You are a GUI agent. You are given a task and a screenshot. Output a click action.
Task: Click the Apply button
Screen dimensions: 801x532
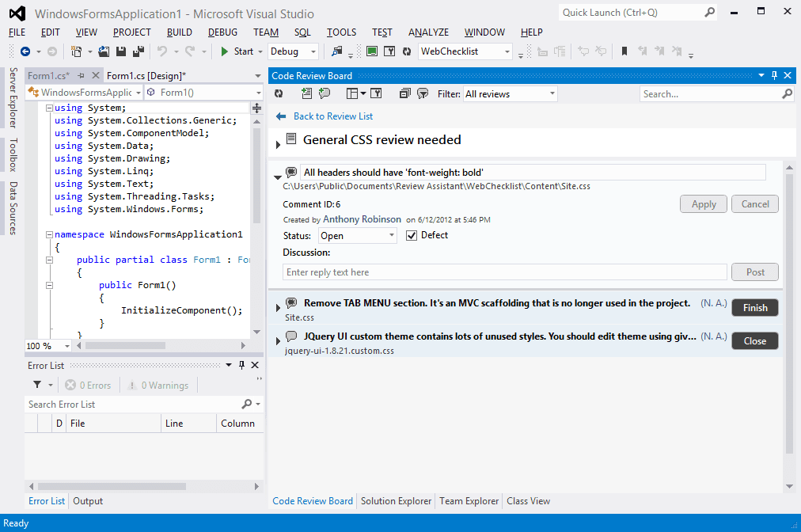pyautogui.click(x=704, y=204)
